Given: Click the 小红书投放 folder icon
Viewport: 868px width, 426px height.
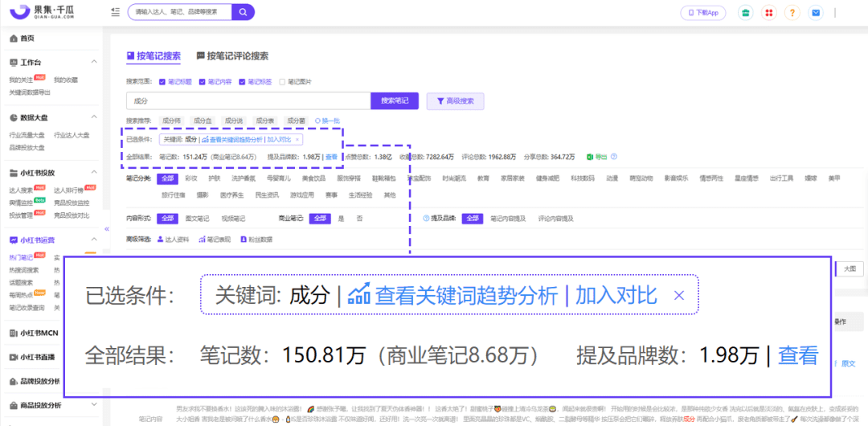Looking at the screenshot, I should 14,173.
